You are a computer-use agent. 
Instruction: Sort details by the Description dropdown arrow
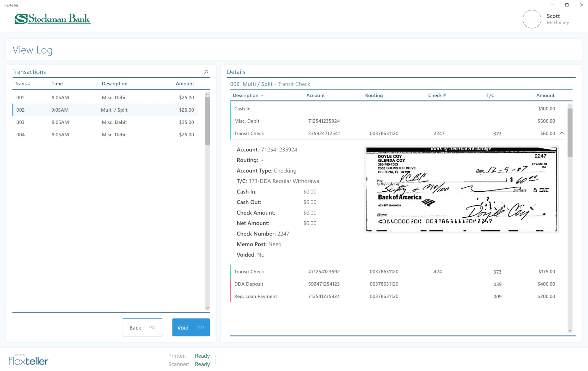pyautogui.click(x=262, y=96)
